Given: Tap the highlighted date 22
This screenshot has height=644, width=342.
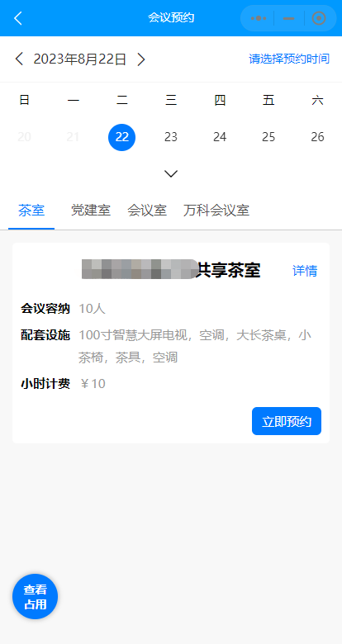Looking at the screenshot, I should coord(121,137).
